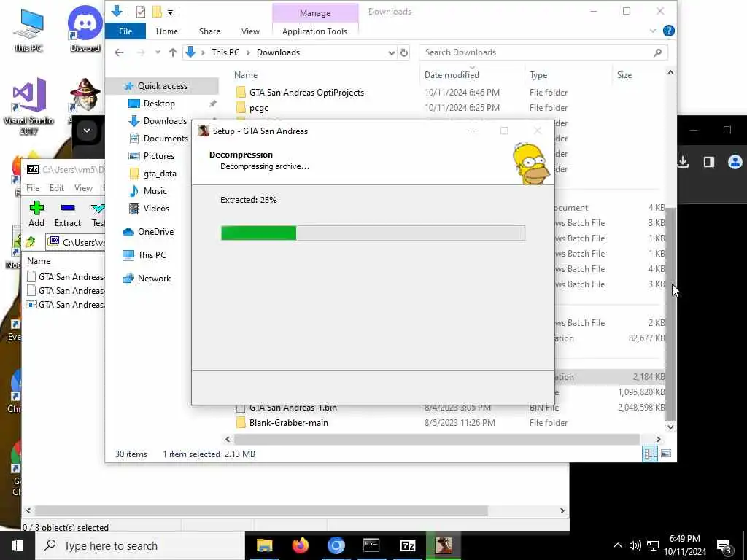Click Type here to search box
747x560 pixels.
139,545
